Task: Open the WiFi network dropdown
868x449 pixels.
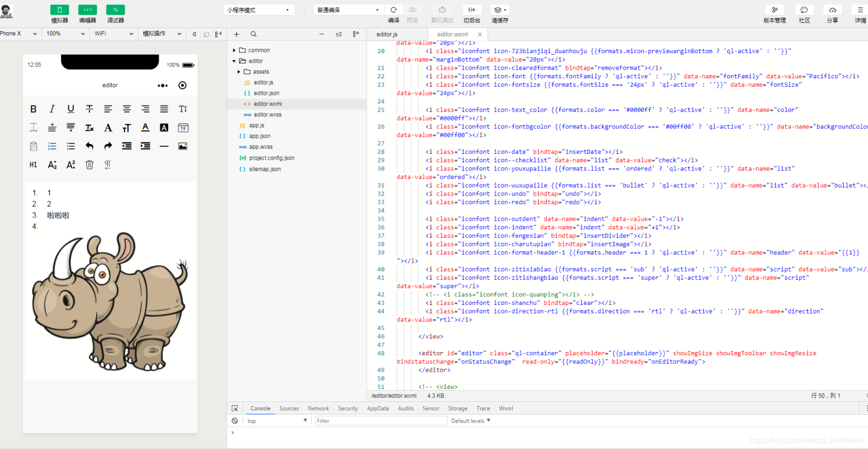Action: [114, 34]
